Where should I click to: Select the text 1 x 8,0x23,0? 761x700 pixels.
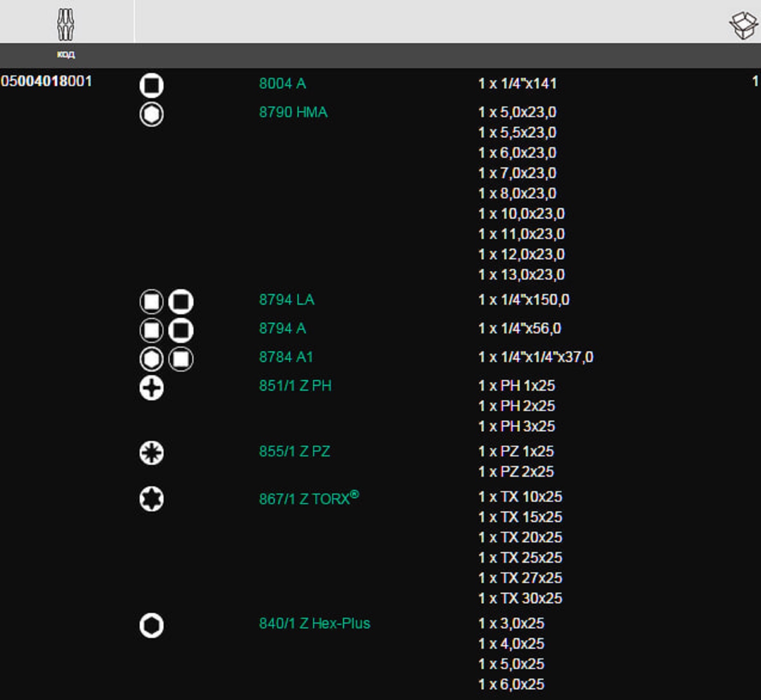517,194
